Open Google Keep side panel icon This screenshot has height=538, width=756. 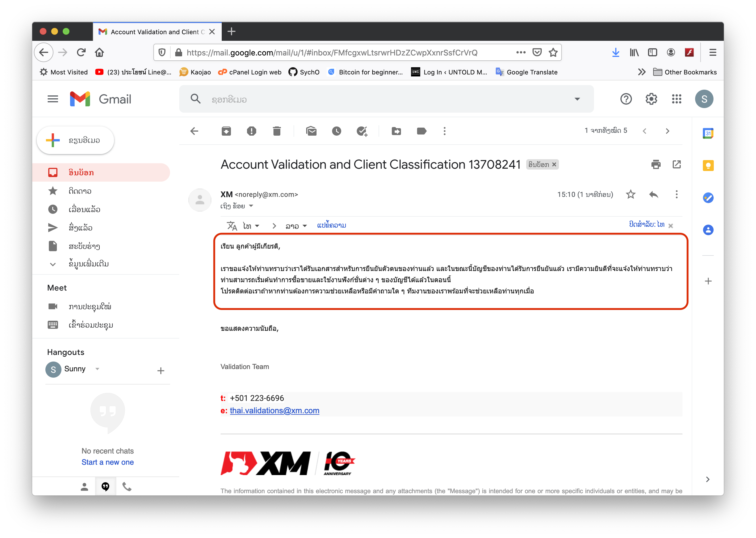click(x=708, y=165)
